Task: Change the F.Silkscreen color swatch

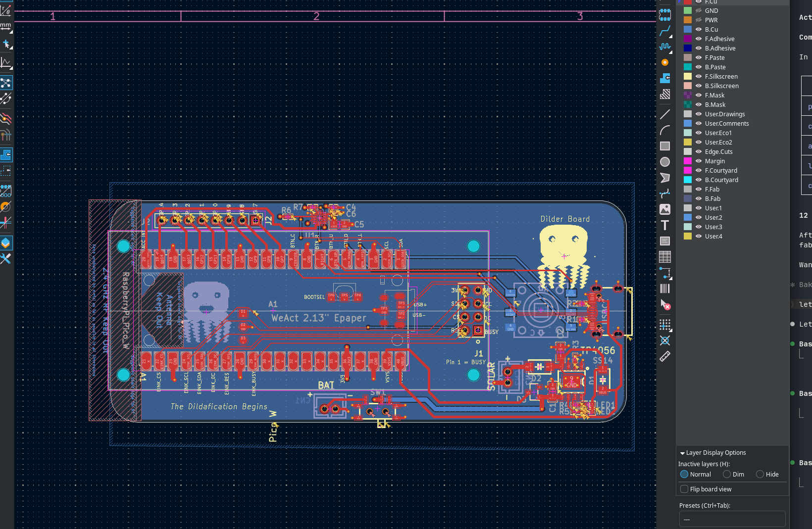Action: [x=688, y=76]
